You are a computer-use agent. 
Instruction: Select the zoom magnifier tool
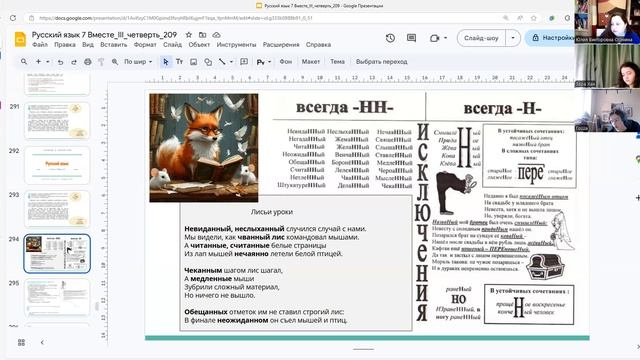[115, 62]
